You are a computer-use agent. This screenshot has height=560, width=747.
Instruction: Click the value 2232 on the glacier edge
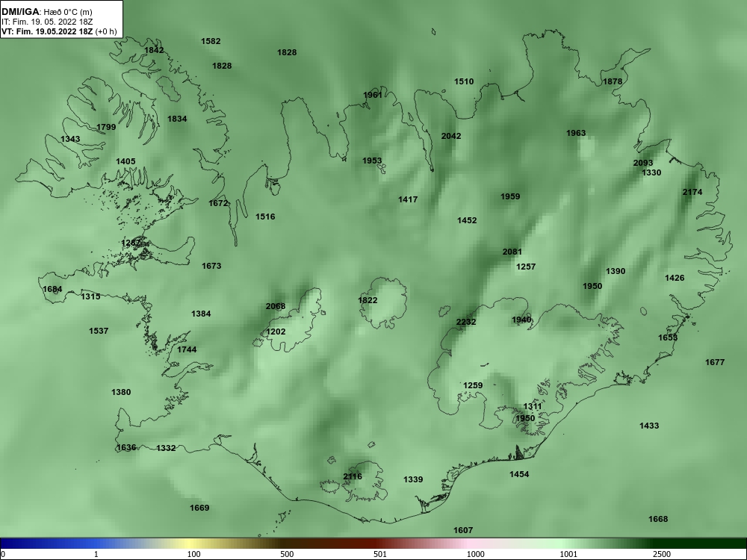coord(466,322)
